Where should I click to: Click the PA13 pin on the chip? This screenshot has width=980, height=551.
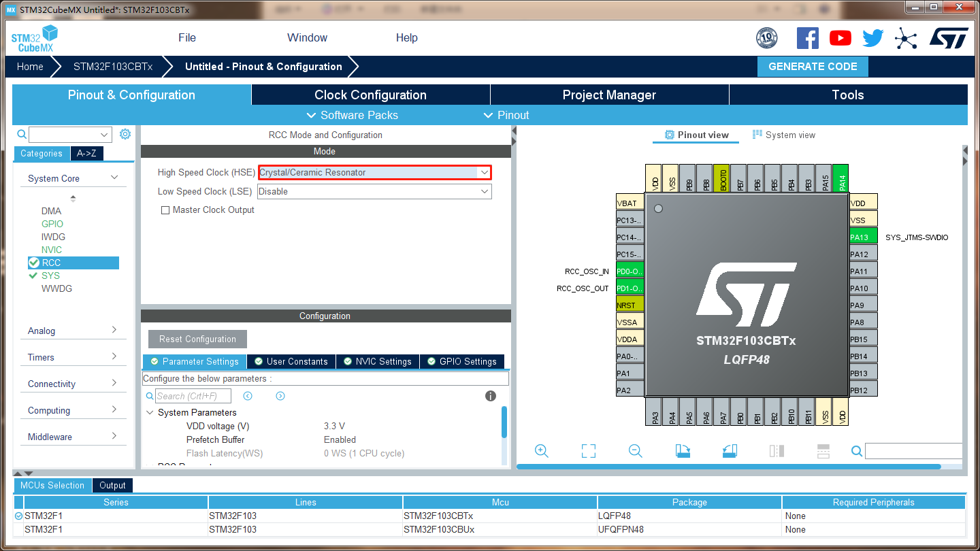pyautogui.click(x=863, y=237)
